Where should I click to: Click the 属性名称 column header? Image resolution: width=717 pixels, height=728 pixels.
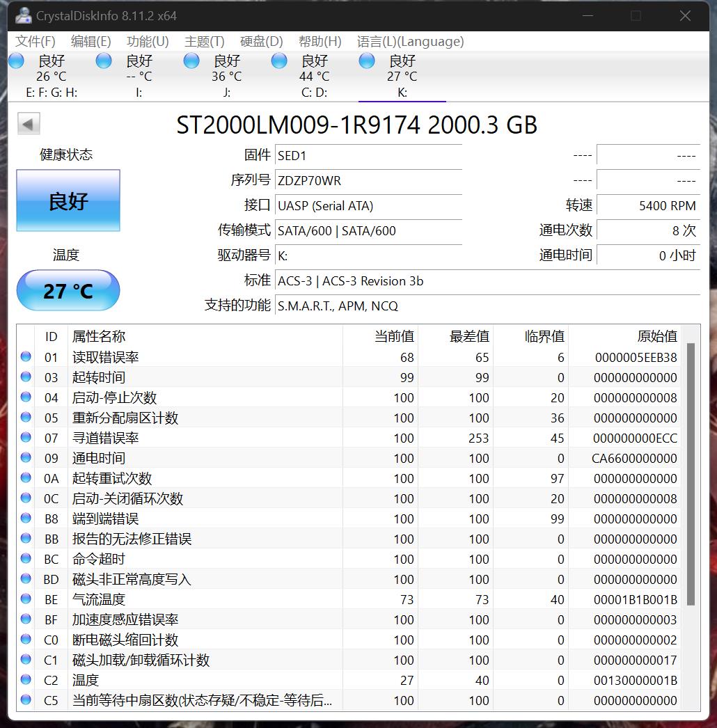click(x=205, y=336)
